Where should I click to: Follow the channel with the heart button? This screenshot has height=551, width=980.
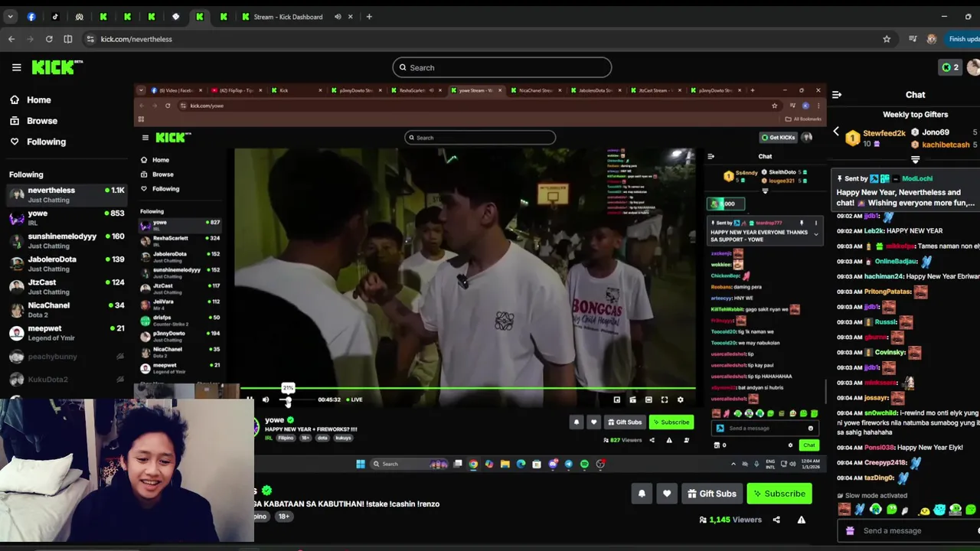point(667,494)
